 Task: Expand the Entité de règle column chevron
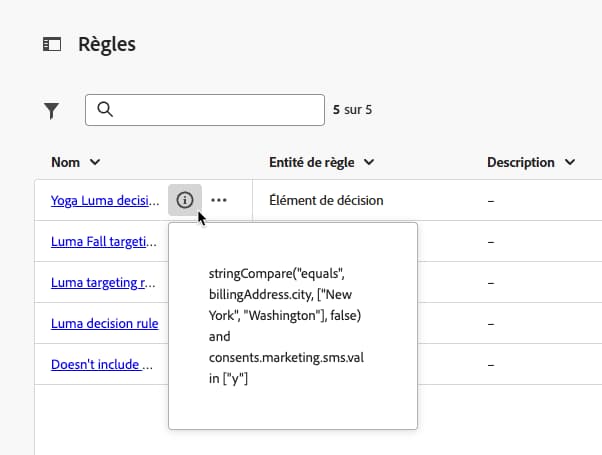369,162
